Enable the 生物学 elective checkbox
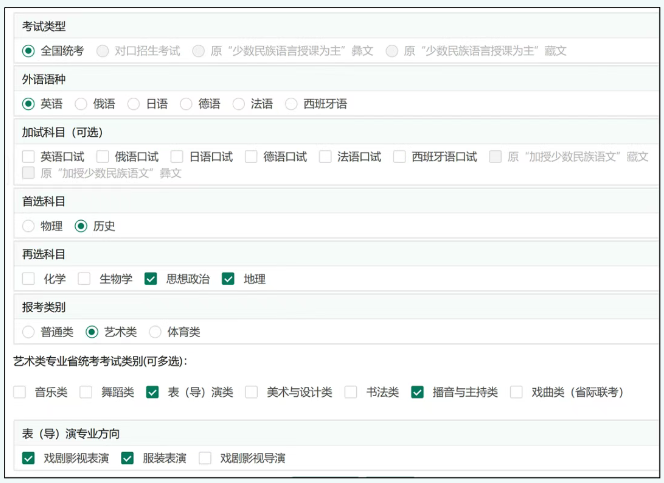This screenshot has width=664, height=483. pyautogui.click(x=85, y=279)
